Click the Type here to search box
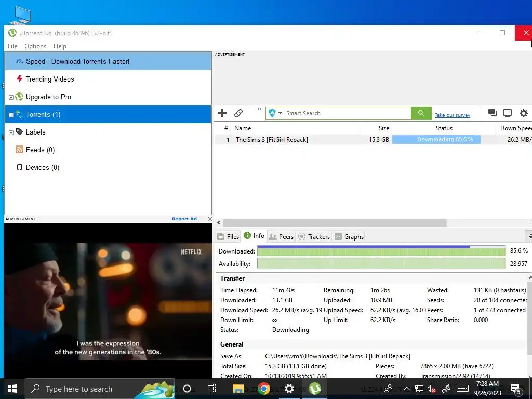 pos(100,389)
